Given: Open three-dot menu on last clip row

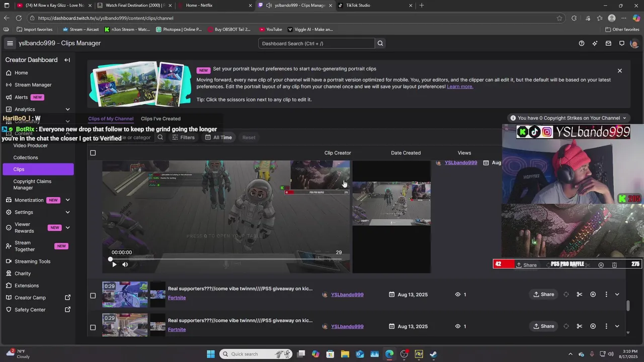Looking at the screenshot, I should (x=606, y=326).
